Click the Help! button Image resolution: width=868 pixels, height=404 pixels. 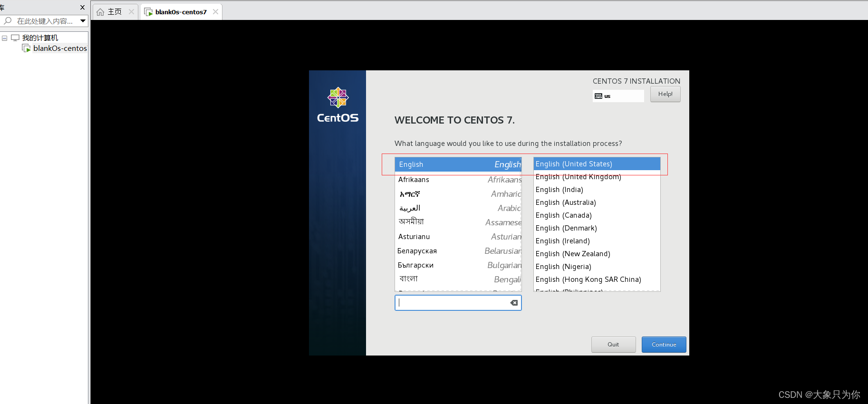665,94
